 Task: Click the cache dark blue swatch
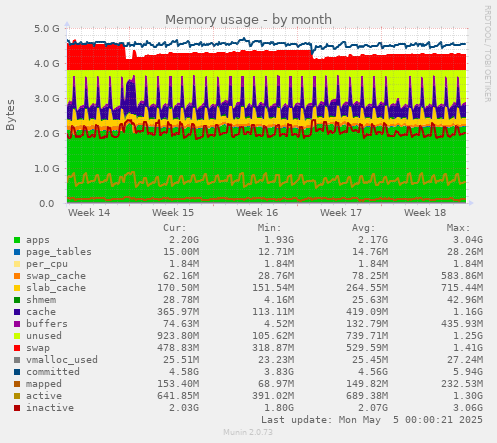(17, 312)
